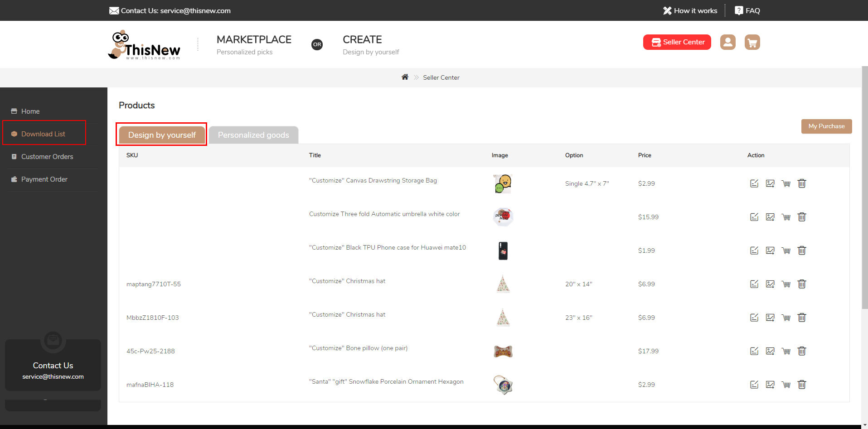
Task: Edit the Three fold Automatic umbrella product
Action: pyautogui.click(x=754, y=217)
